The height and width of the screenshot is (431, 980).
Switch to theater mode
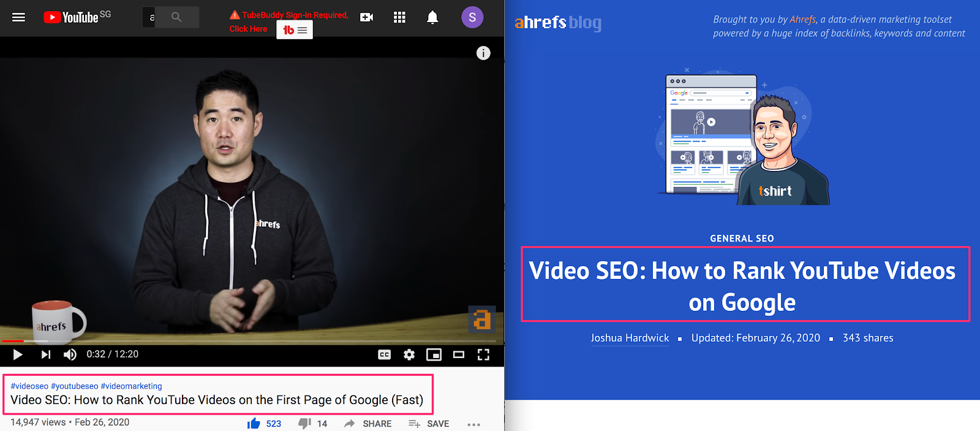(x=459, y=354)
